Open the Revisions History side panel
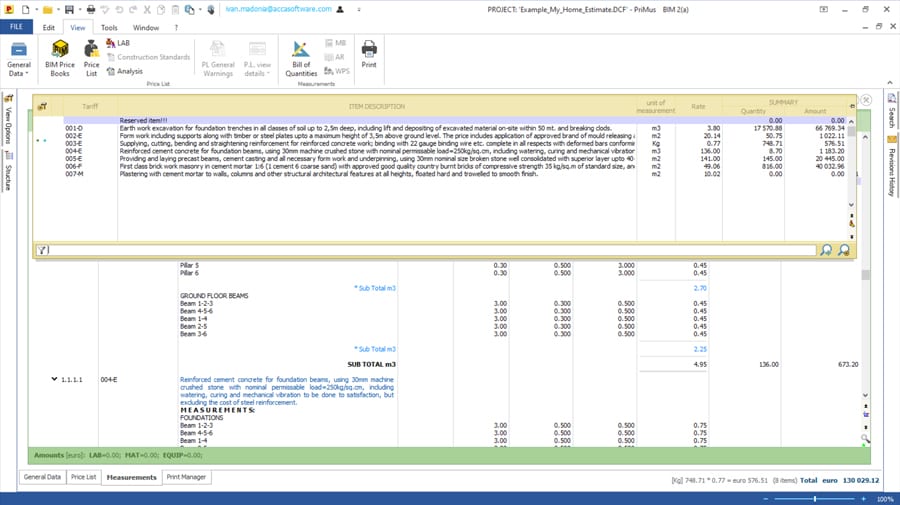900x505 pixels. [x=891, y=166]
